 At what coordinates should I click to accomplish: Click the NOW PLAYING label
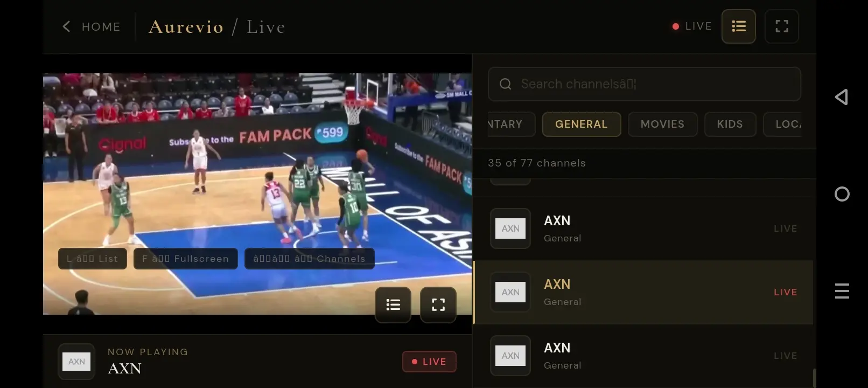click(x=148, y=352)
